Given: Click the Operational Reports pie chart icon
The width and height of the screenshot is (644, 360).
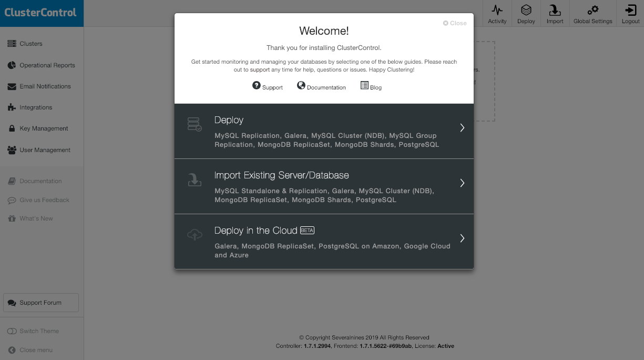Looking at the screenshot, I should pos(12,65).
